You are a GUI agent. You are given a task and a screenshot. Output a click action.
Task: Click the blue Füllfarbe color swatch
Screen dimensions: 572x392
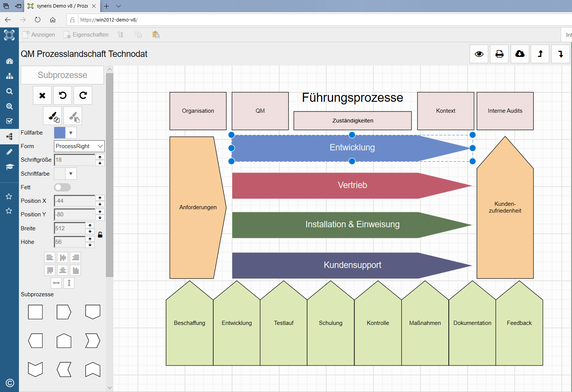pos(60,133)
